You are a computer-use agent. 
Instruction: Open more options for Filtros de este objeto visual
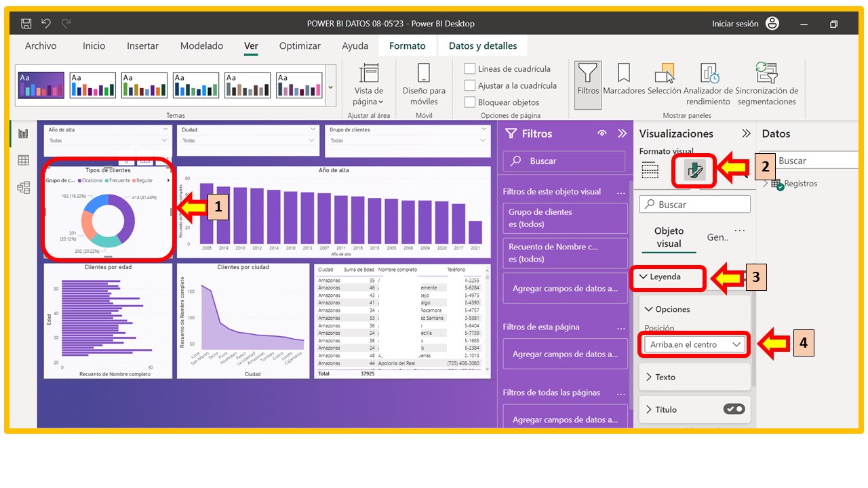[x=620, y=192]
